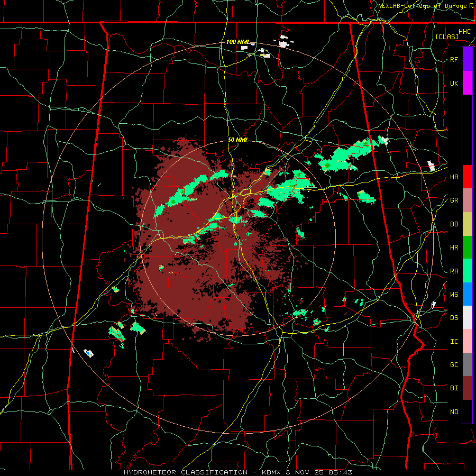Click the BD legend label

tap(454, 224)
